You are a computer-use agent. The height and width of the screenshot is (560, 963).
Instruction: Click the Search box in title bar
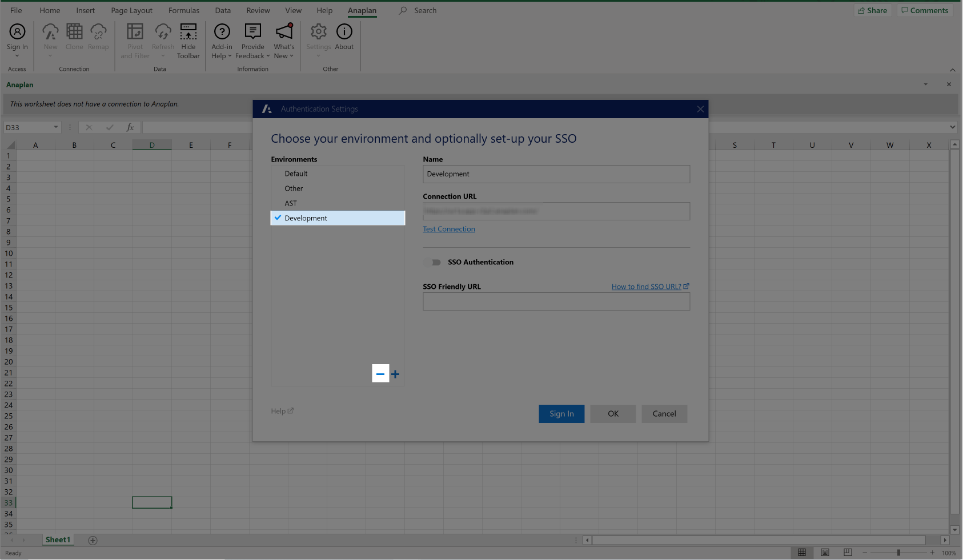tap(425, 10)
